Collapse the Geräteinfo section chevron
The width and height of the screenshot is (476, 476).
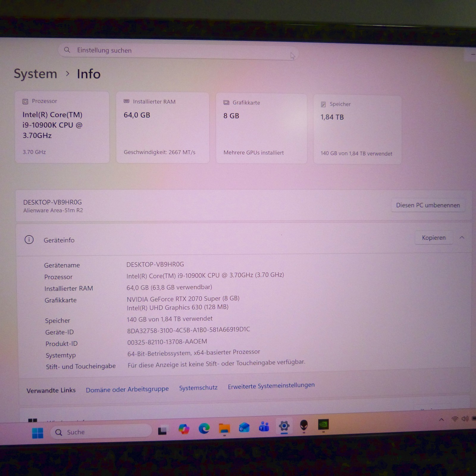(462, 237)
